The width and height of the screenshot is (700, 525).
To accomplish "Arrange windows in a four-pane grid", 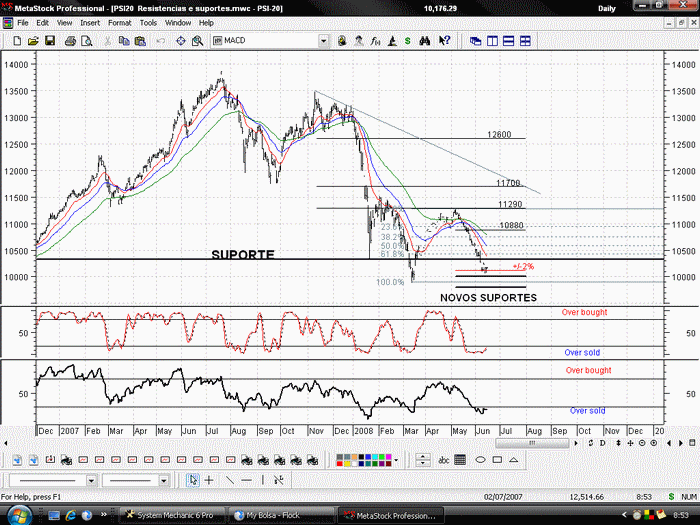I will click(x=525, y=41).
